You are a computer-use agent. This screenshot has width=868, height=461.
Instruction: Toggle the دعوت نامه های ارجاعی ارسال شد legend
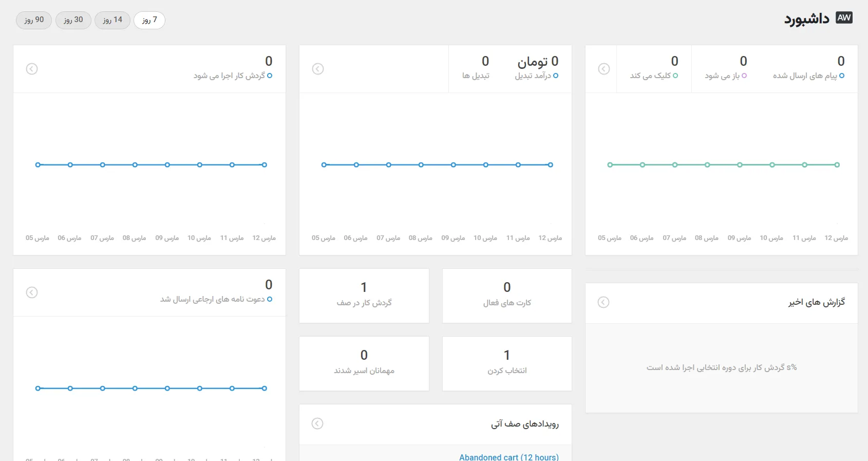[216, 299]
